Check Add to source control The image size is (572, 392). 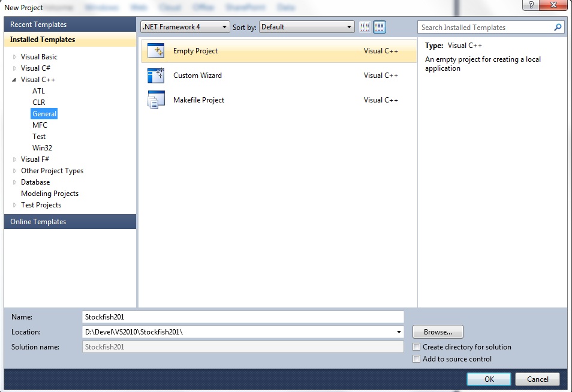(416, 359)
